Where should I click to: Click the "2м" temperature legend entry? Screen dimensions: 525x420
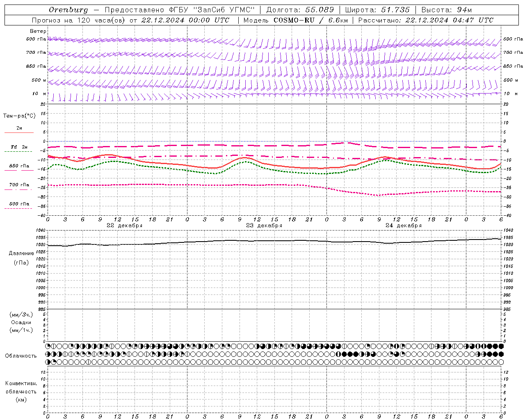[19, 128]
